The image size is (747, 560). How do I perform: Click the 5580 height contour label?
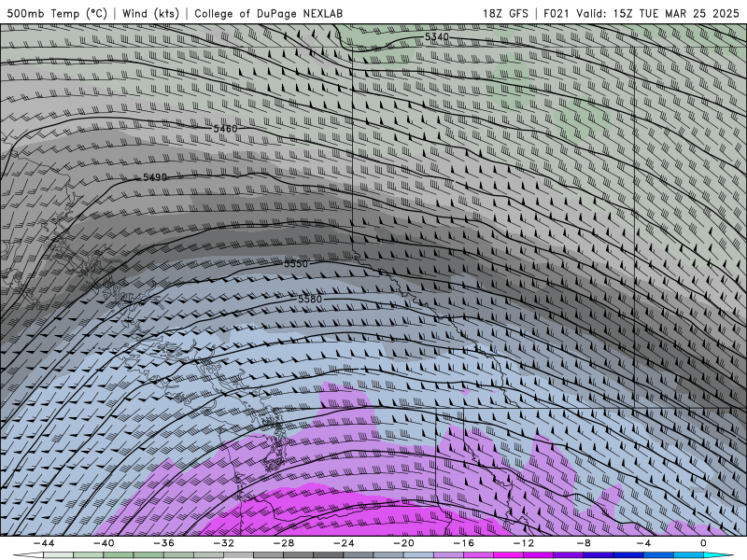[310, 299]
